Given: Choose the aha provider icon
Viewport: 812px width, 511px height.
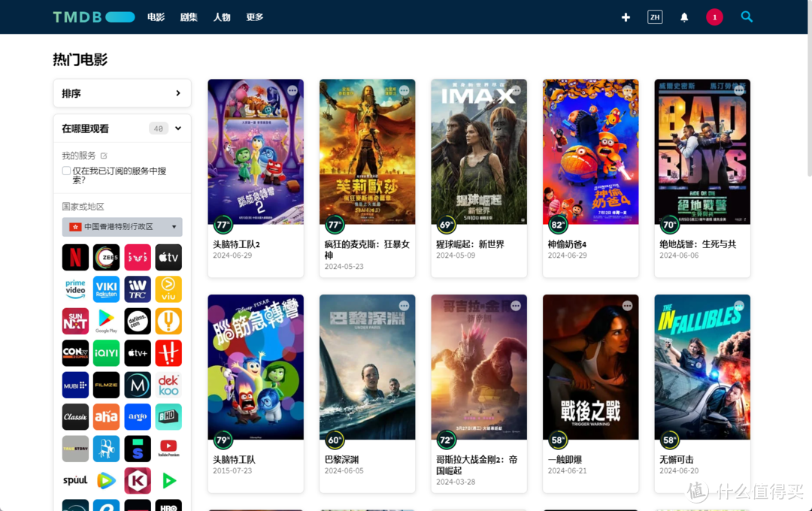Looking at the screenshot, I should [x=107, y=417].
